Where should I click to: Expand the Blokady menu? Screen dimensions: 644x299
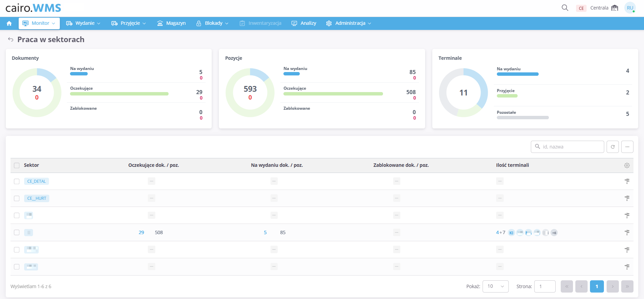pyautogui.click(x=212, y=23)
